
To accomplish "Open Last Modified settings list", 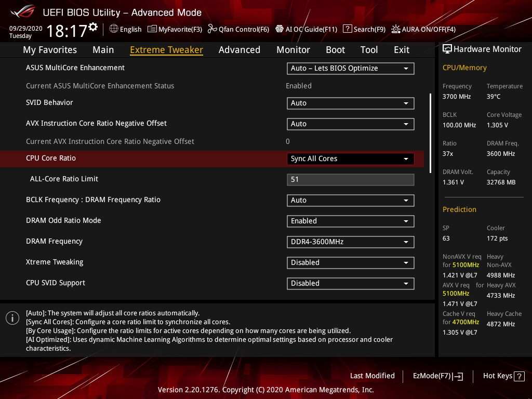I will coord(372,376).
